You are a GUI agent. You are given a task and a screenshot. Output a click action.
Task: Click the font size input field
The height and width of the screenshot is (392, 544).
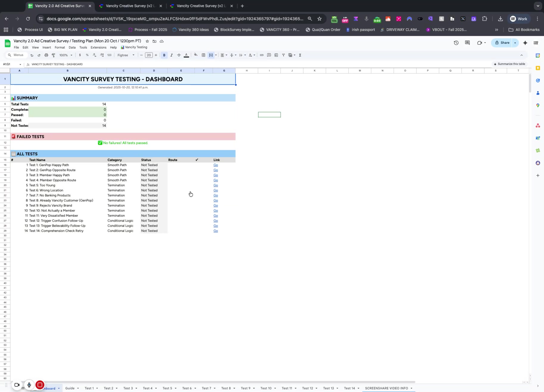click(x=149, y=55)
